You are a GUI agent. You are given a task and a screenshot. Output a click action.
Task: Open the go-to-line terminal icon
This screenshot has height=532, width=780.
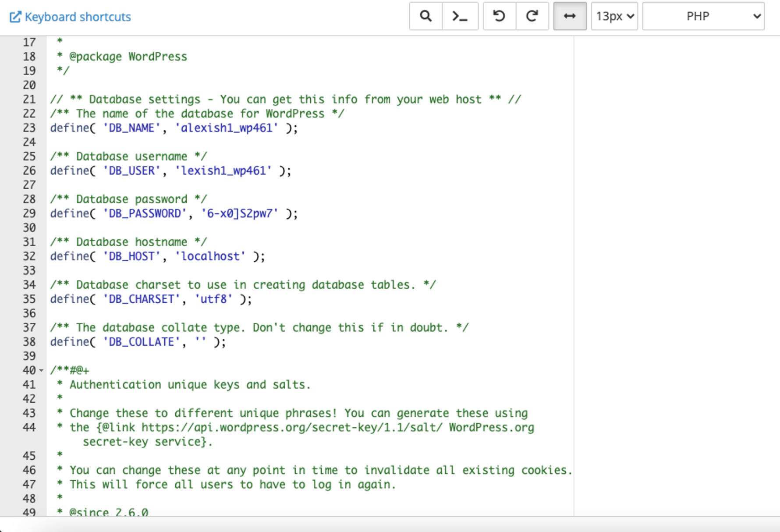click(460, 16)
